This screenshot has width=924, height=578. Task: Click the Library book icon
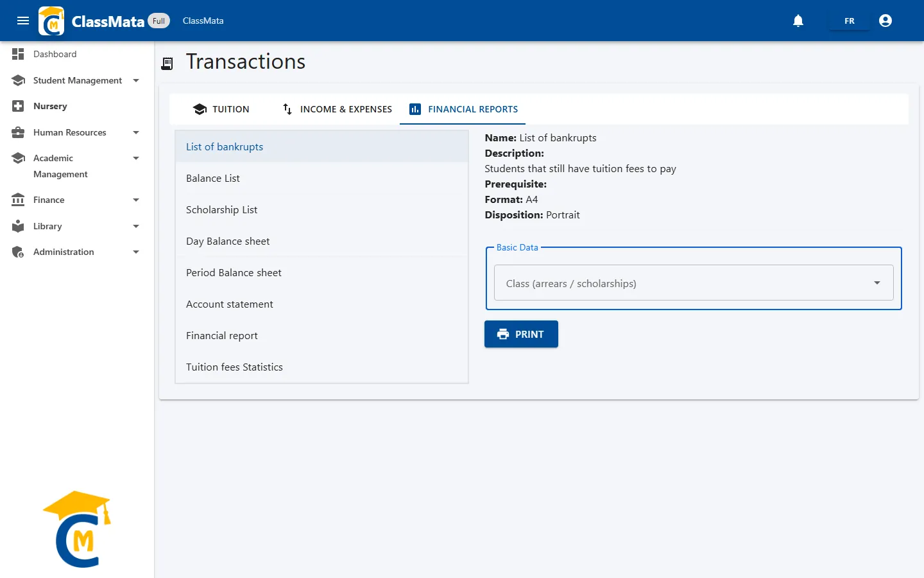(18, 226)
